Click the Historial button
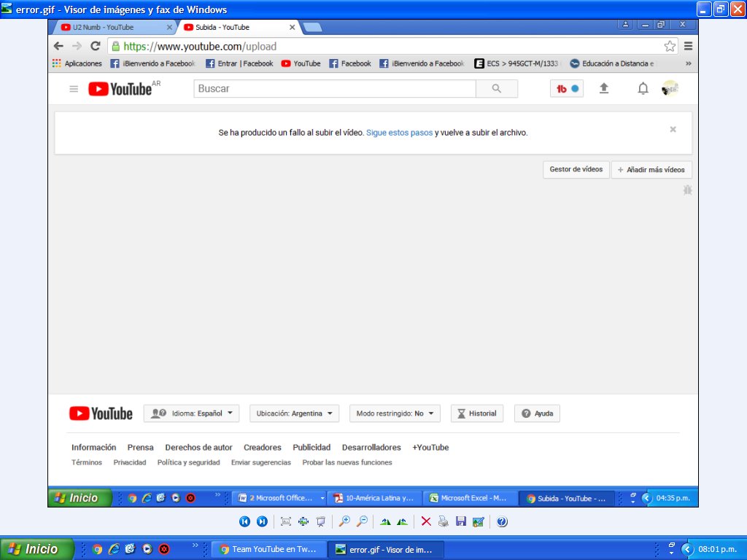747x560 pixels. pos(477,413)
